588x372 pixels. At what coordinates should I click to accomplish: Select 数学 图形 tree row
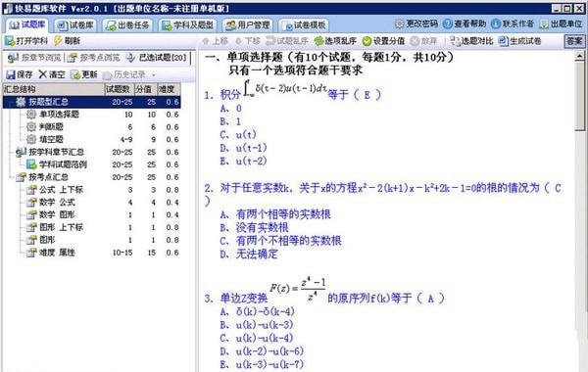(92, 214)
